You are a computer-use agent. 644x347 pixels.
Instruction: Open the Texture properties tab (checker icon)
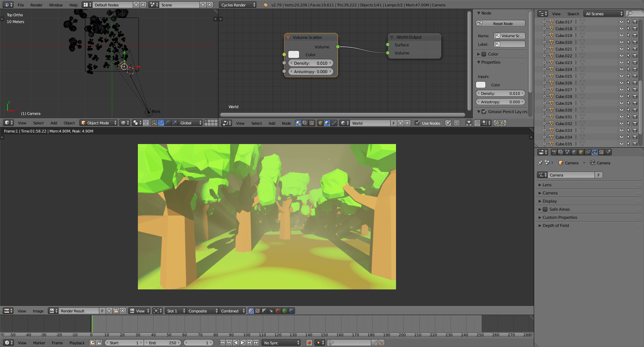click(x=601, y=152)
